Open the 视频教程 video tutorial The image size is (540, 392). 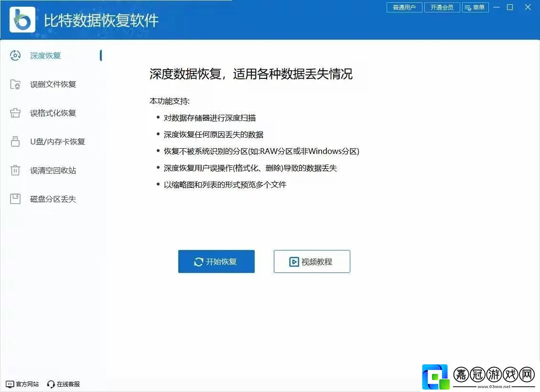(x=312, y=261)
